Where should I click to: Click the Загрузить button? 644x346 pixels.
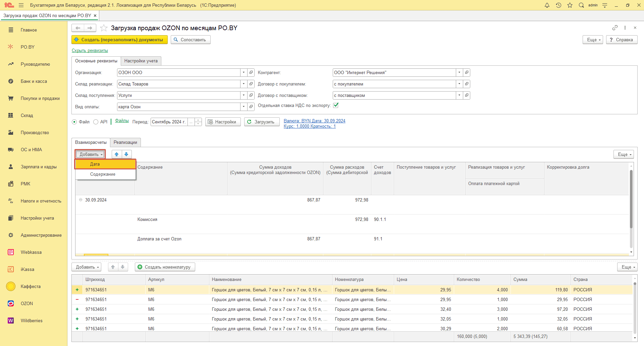[262, 122]
